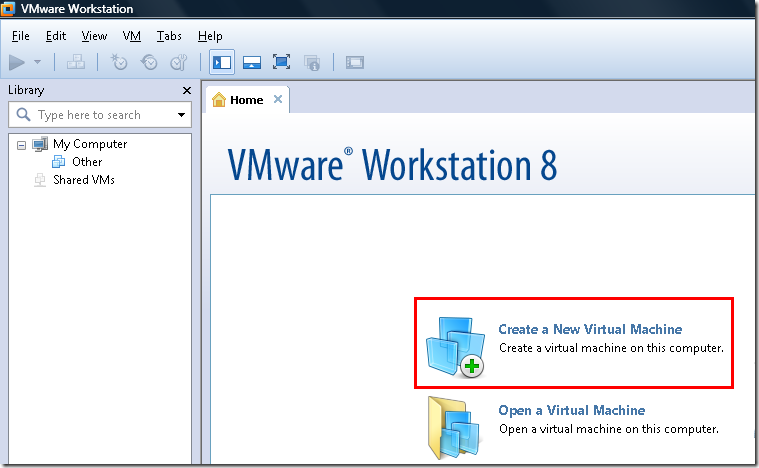Screen dimensions: 759x468
Task: Click the Library search input field
Action: 100,115
